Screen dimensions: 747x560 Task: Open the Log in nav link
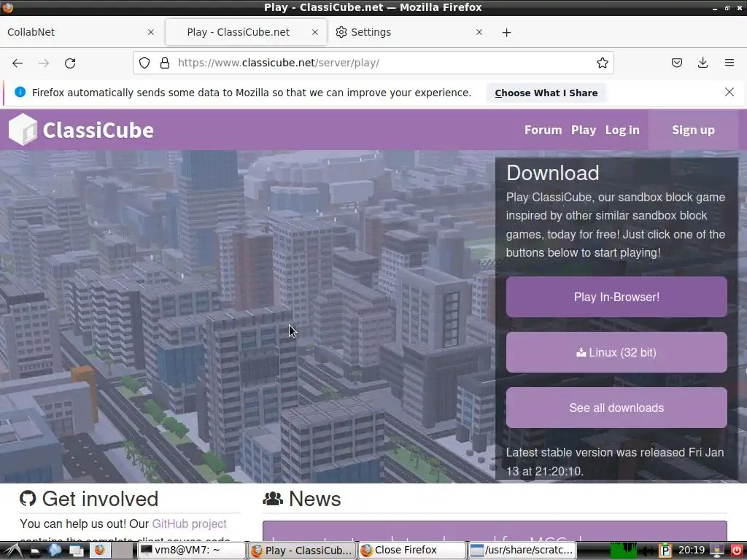(x=622, y=130)
